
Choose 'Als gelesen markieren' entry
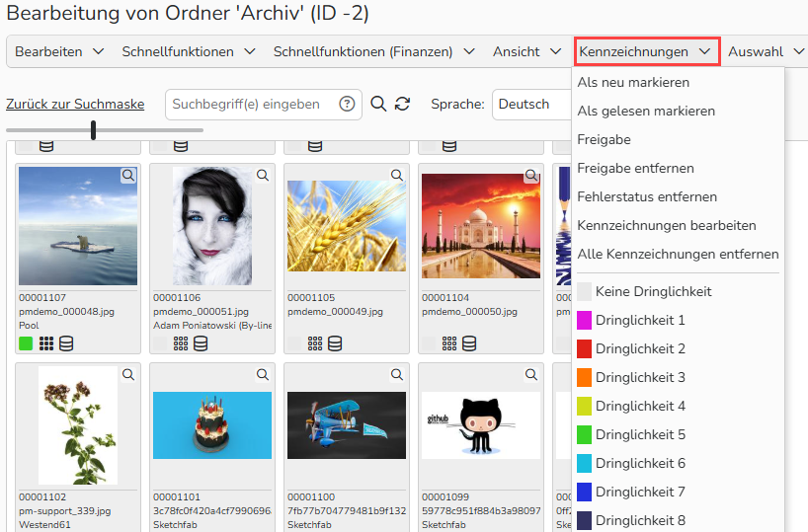[x=679, y=112]
